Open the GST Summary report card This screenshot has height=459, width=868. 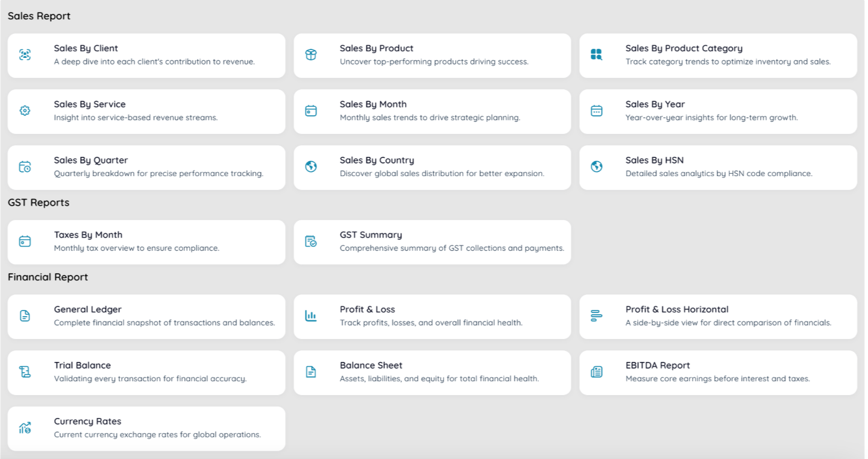[432, 241]
